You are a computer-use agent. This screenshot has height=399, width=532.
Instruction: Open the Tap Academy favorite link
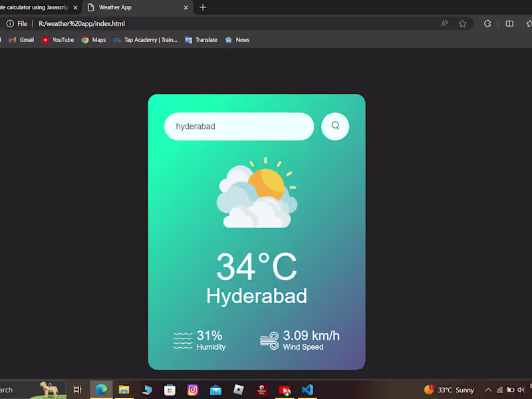(146, 39)
